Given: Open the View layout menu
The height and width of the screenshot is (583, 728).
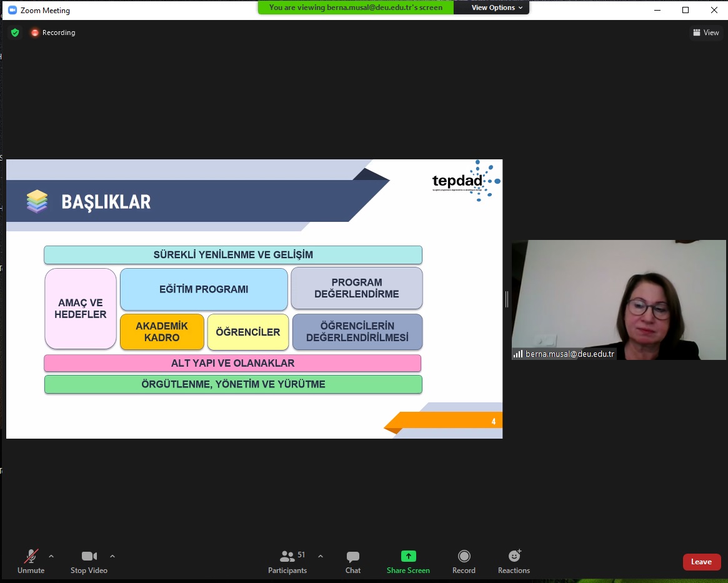Looking at the screenshot, I should [706, 32].
